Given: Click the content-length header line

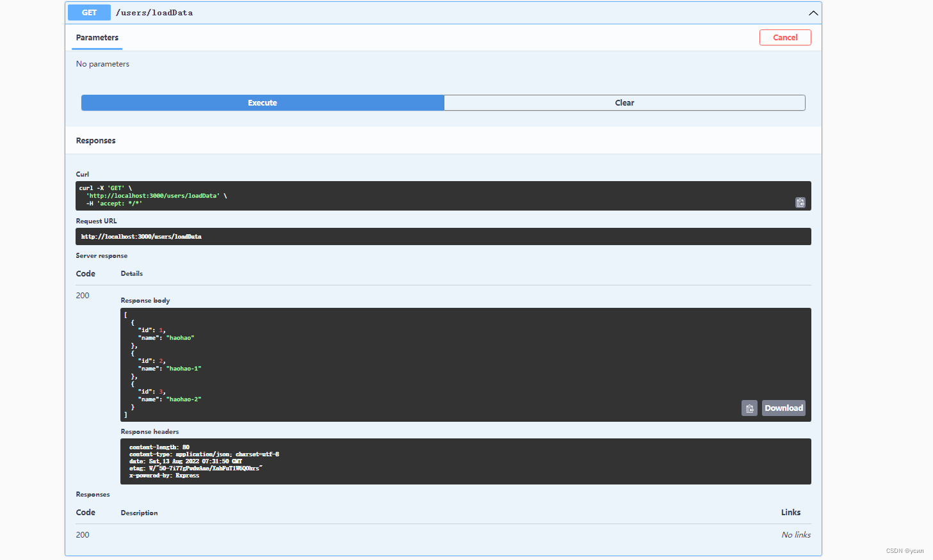Looking at the screenshot, I should click(159, 447).
